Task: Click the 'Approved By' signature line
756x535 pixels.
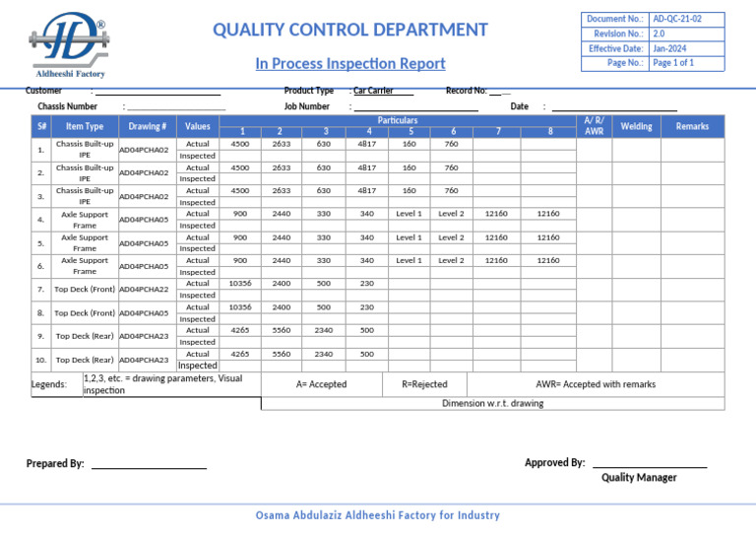Action: [650, 463]
